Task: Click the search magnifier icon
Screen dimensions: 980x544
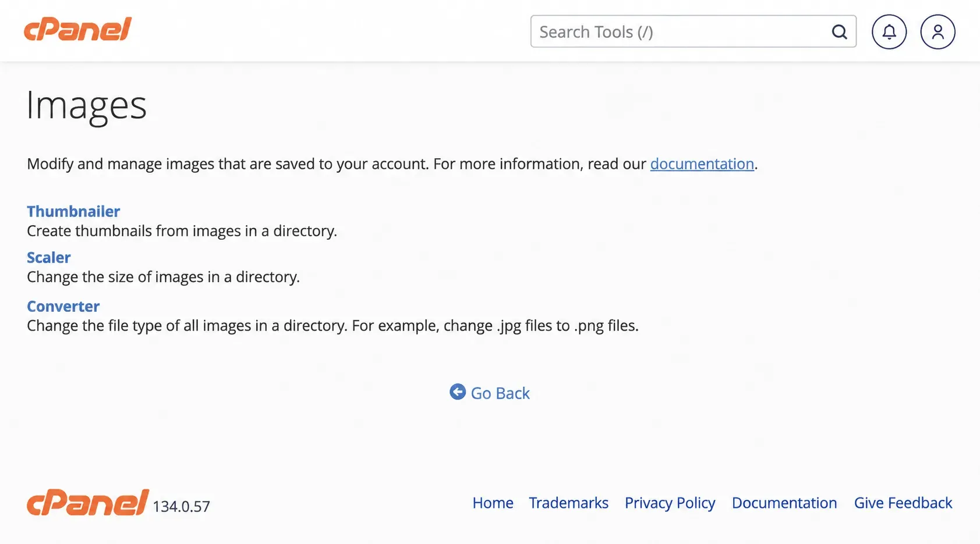Action: [839, 32]
